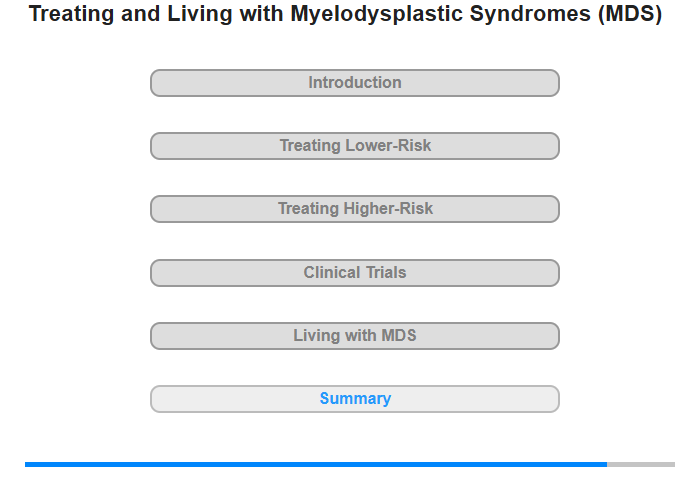This screenshot has height=480, width=700.
Task: Click the "(MDS)" abbreviation in the heading
Action: pos(630,13)
